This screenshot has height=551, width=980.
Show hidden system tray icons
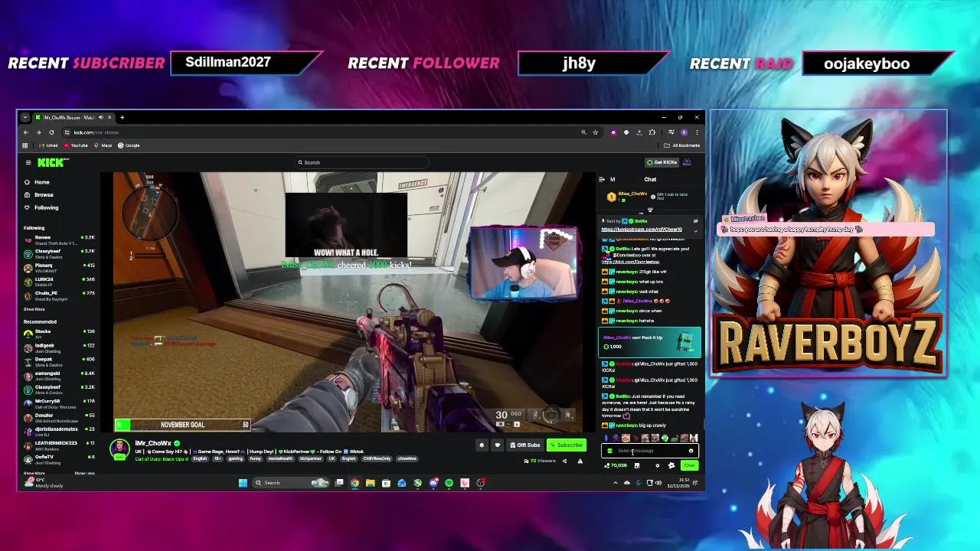tap(615, 483)
